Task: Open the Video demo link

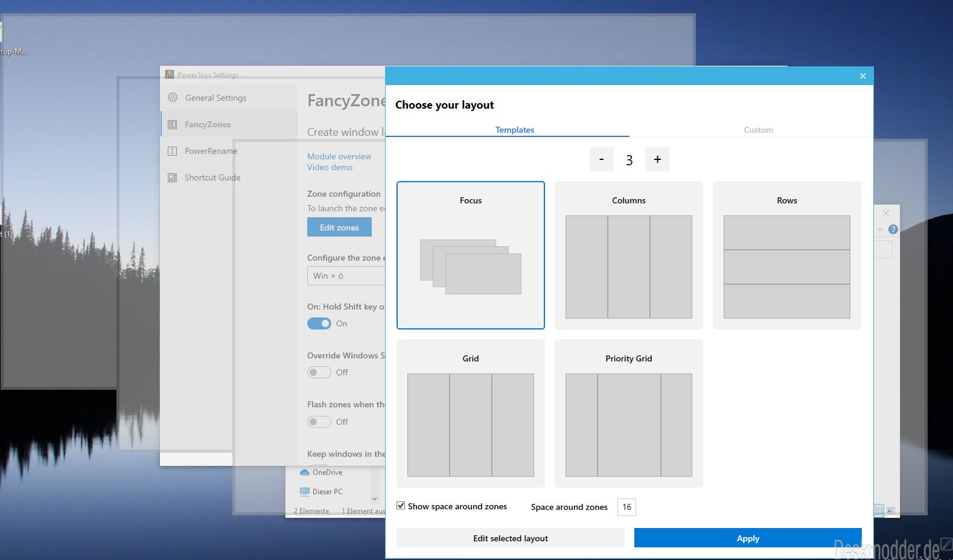Action: pyautogui.click(x=330, y=167)
